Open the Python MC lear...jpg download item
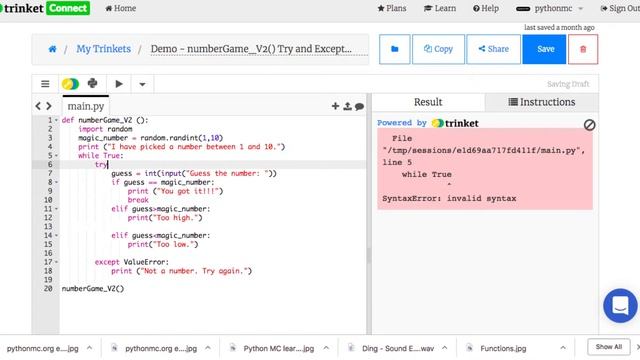Image resolution: width=640 pixels, height=360 pixels. 279,348
